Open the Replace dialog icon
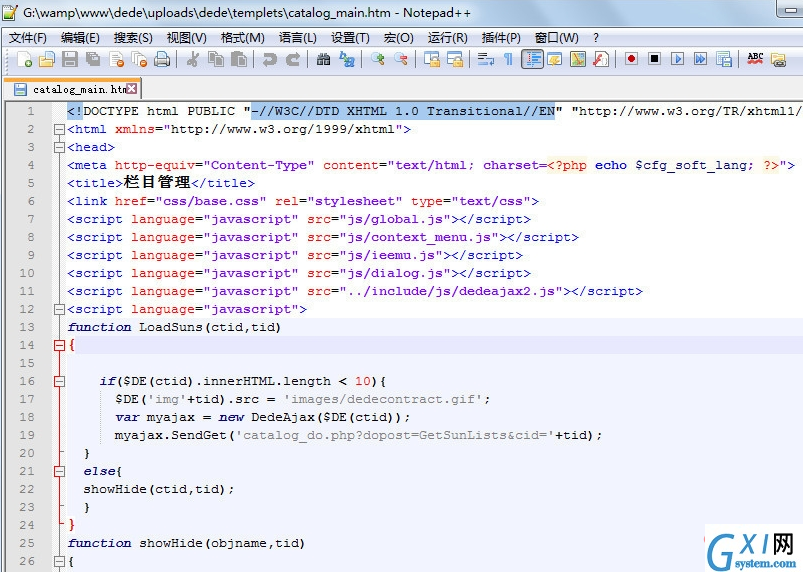Screen dimensions: 803x572 [347, 59]
